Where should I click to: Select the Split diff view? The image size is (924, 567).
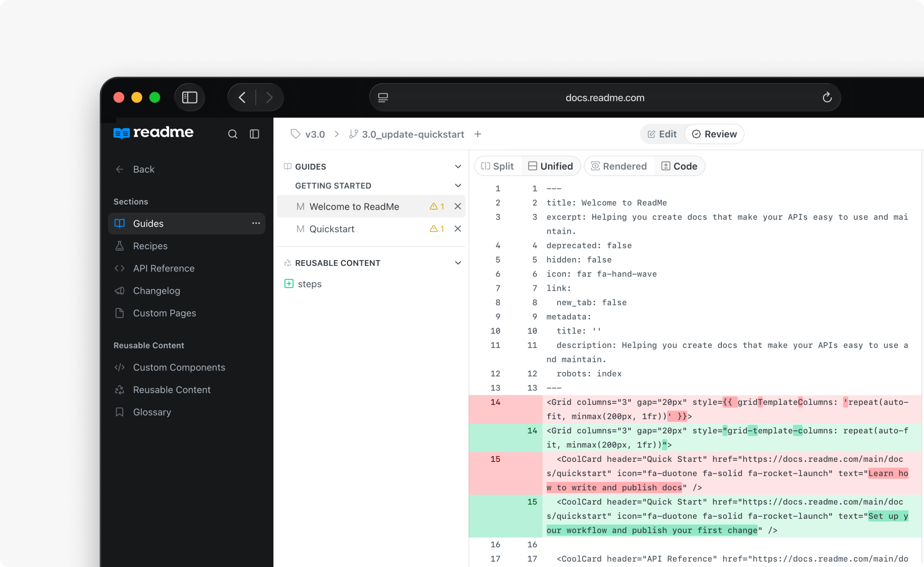[497, 166]
